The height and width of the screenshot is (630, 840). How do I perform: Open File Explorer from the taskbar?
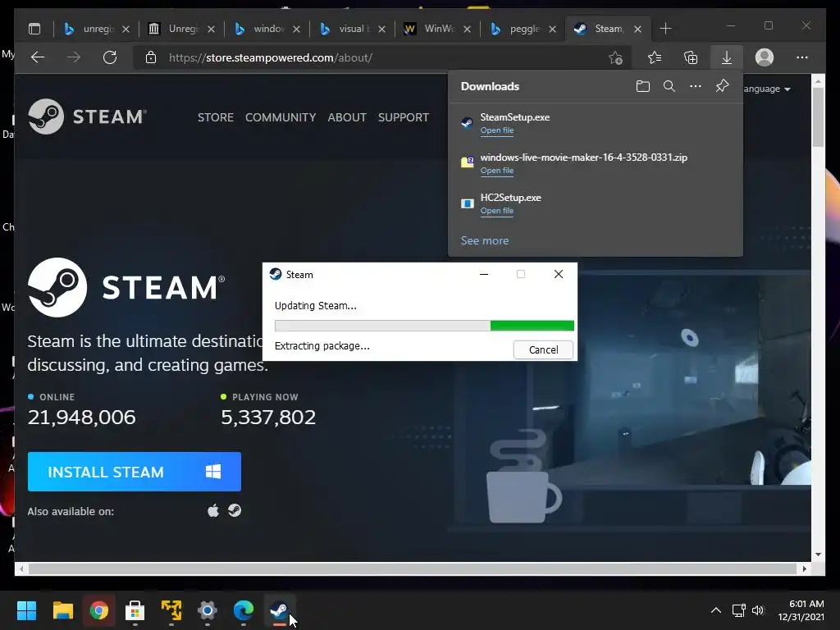pyautogui.click(x=62, y=610)
